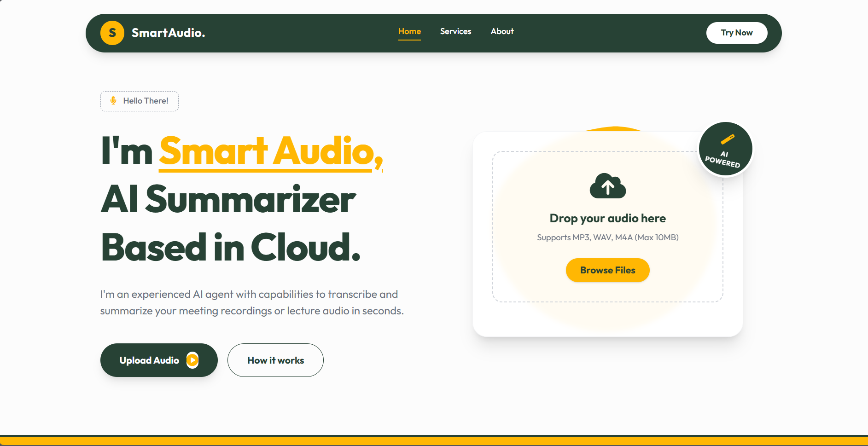Click the Hello There! badge text

[x=146, y=101]
